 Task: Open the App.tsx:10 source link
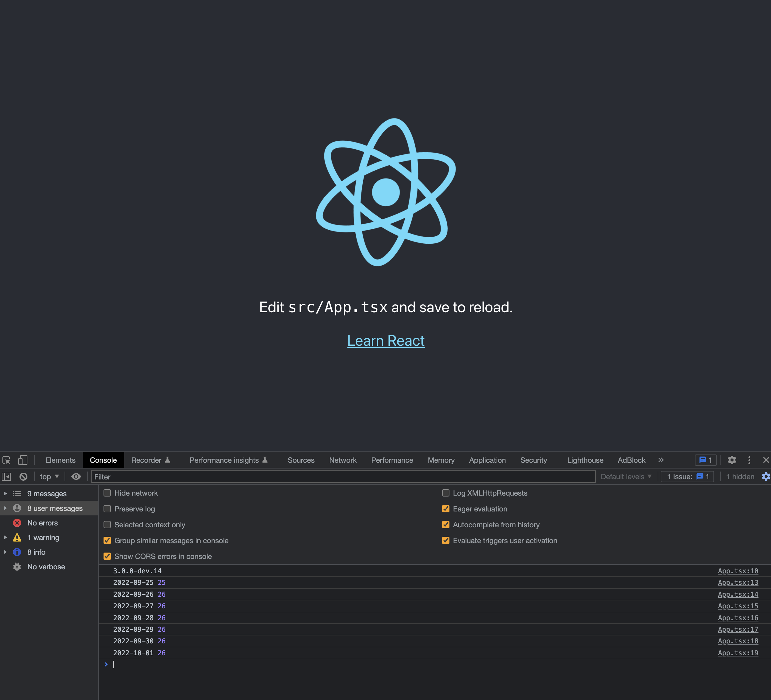738,571
